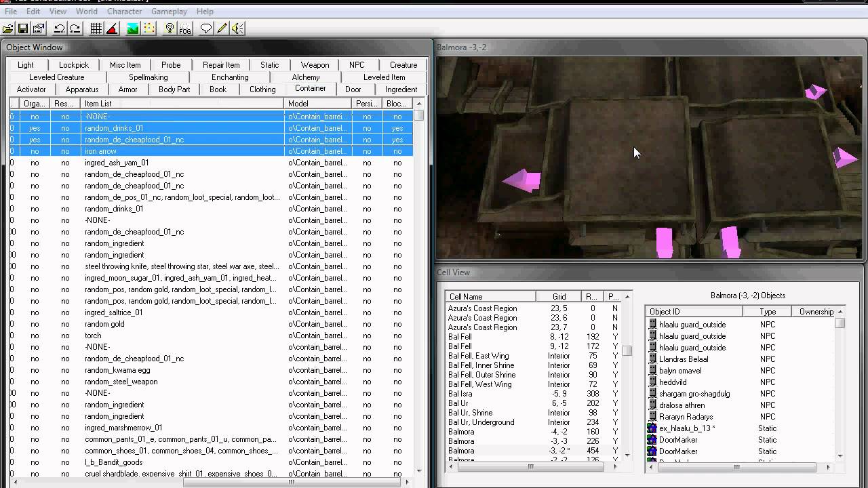The width and height of the screenshot is (868, 488).
Task: Select the 'random_kwama egg' row
Action: point(212,370)
